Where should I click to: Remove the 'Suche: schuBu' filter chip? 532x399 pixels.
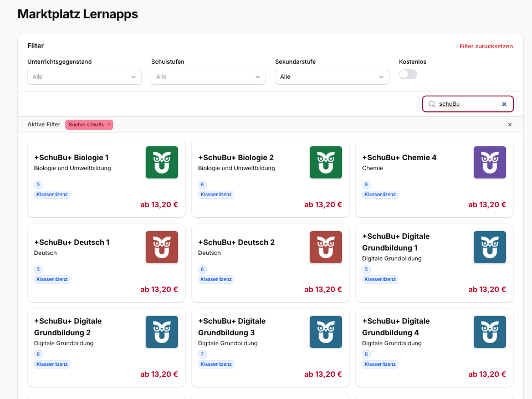109,125
